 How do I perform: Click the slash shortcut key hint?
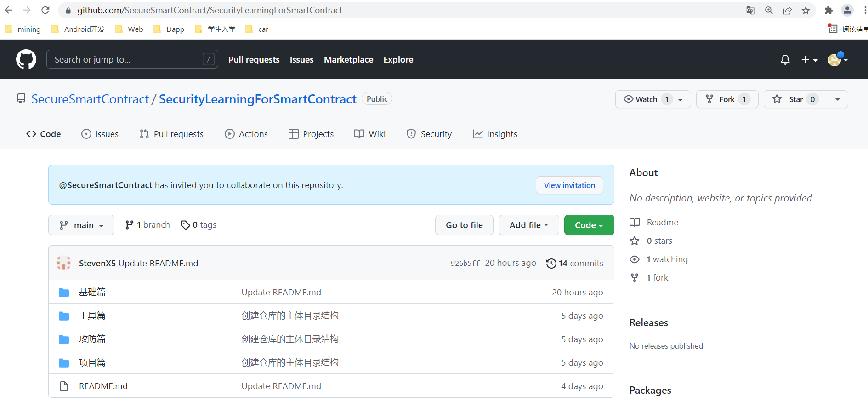click(x=209, y=59)
